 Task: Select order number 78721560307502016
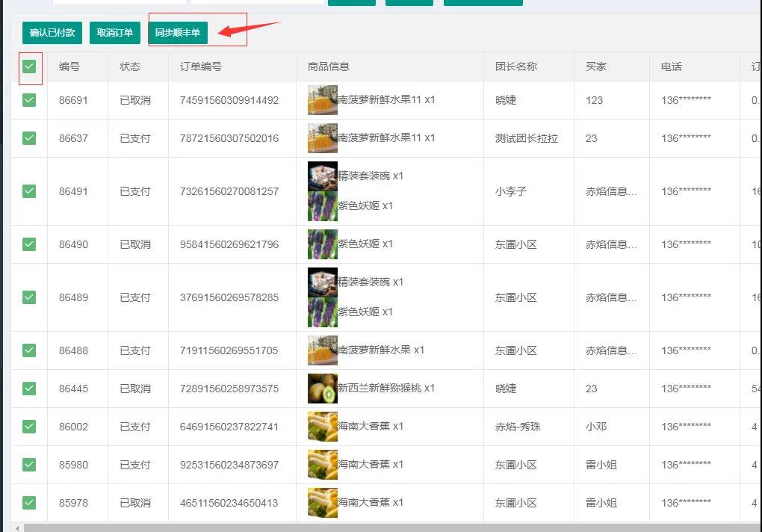coord(229,138)
